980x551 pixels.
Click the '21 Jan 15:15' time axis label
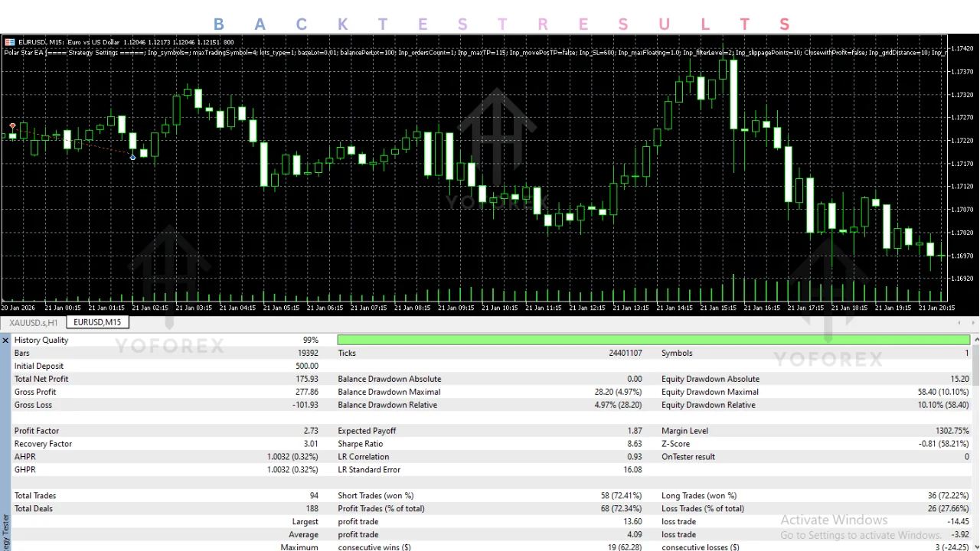coord(718,308)
